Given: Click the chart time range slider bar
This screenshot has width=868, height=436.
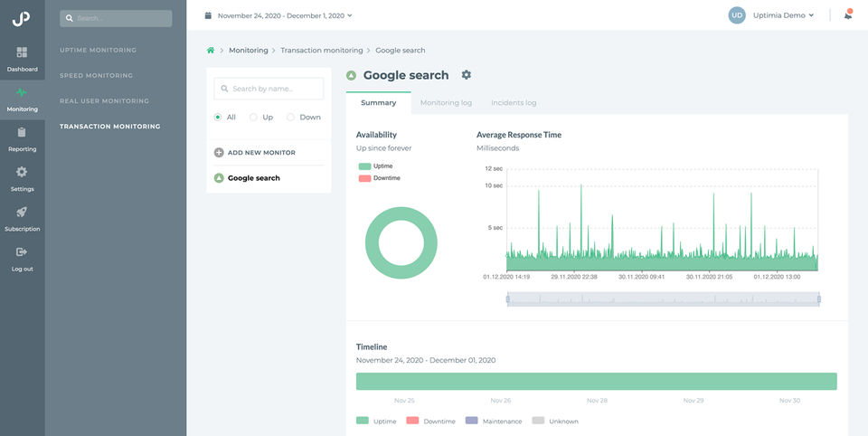Looking at the screenshot, I should [x=663, y=299].
